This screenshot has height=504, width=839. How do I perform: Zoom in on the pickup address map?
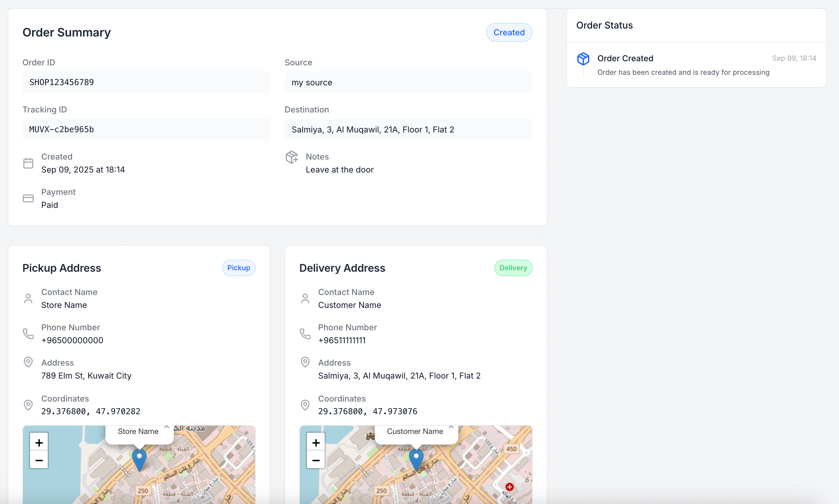(x=39, y=442)
